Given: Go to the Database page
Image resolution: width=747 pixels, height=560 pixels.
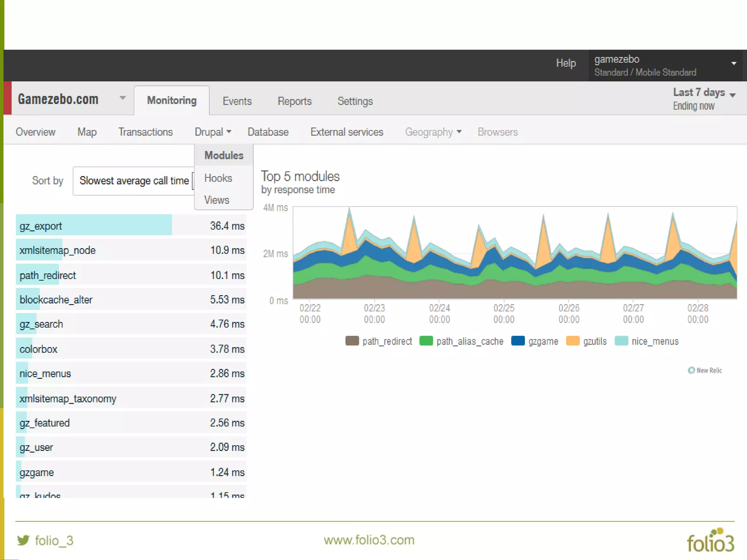Looking at the screenshot, I should point(268,132).
